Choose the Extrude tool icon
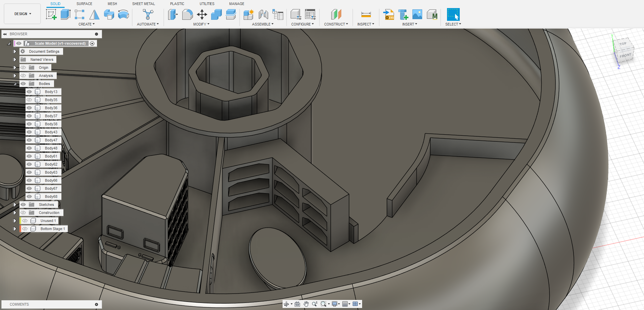This screenshot has height=310, width=644. [65, 14]
